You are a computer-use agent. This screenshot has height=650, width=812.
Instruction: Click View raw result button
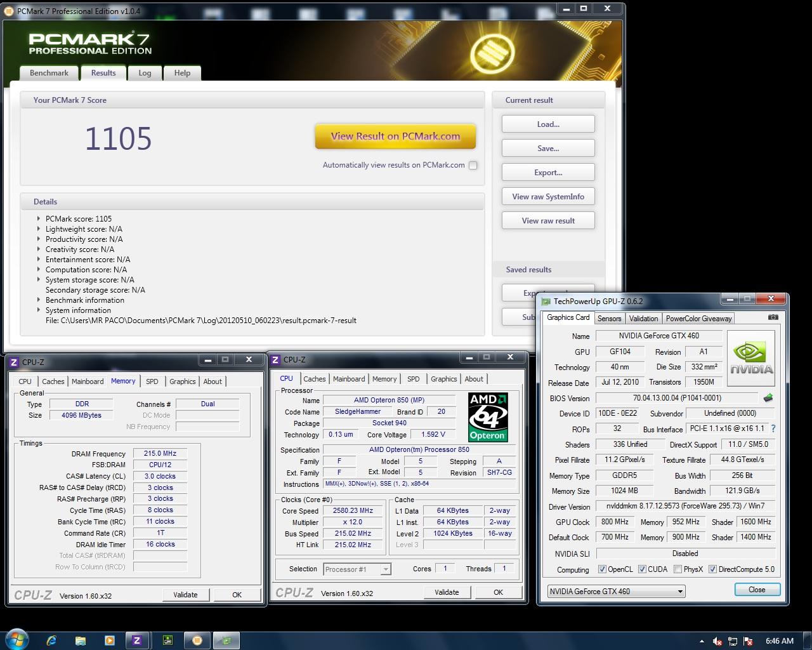(548, 221)
